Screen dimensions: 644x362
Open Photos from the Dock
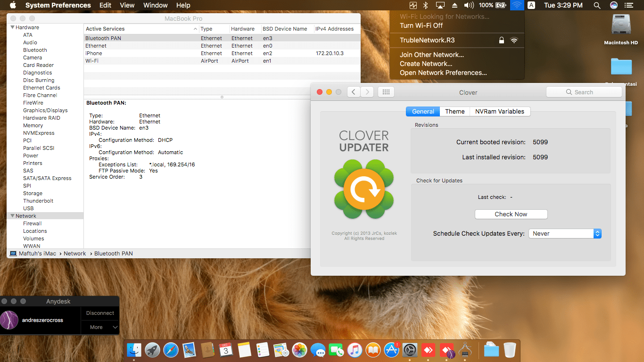coord(299,350)
